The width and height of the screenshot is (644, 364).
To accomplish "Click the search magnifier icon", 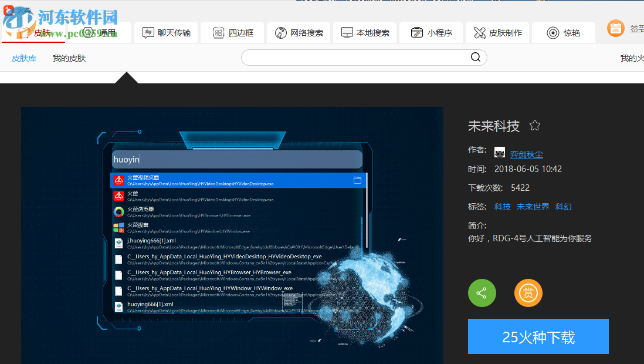I will (x=475, y=58).
